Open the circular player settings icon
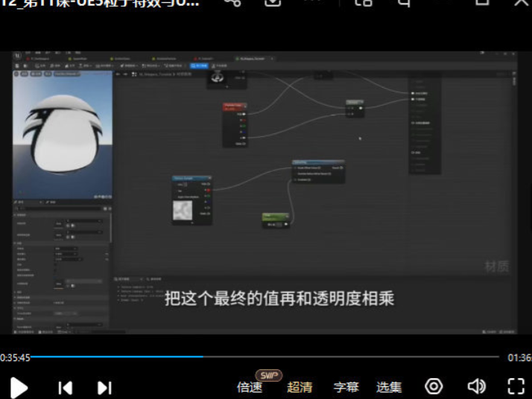 pos(434,386)
